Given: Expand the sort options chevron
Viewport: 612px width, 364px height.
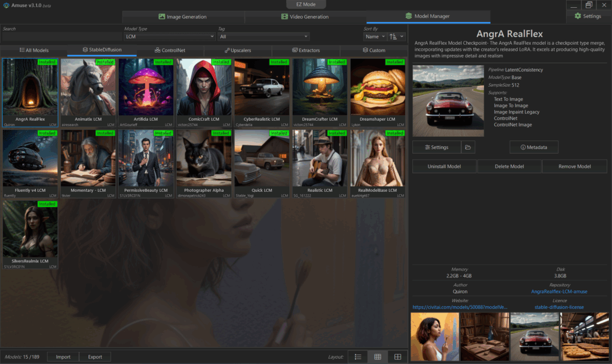Looking at the screenshot, I should (402, 36).
